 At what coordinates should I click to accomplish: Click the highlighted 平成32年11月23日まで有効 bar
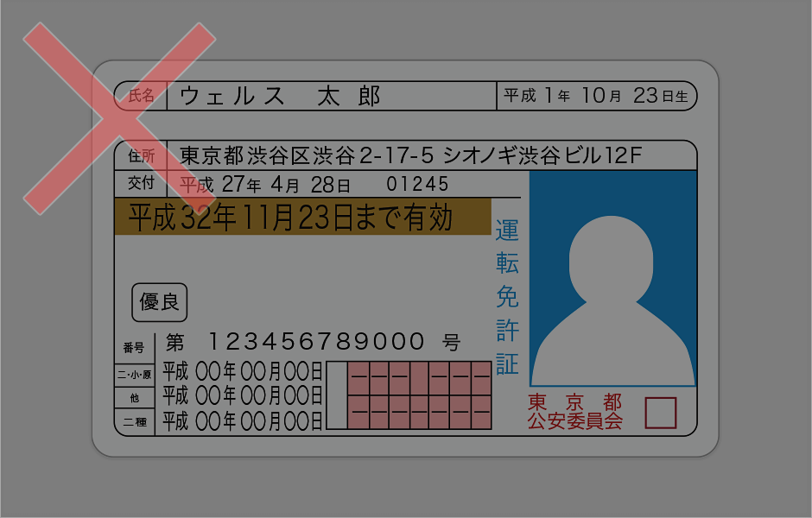302,218
